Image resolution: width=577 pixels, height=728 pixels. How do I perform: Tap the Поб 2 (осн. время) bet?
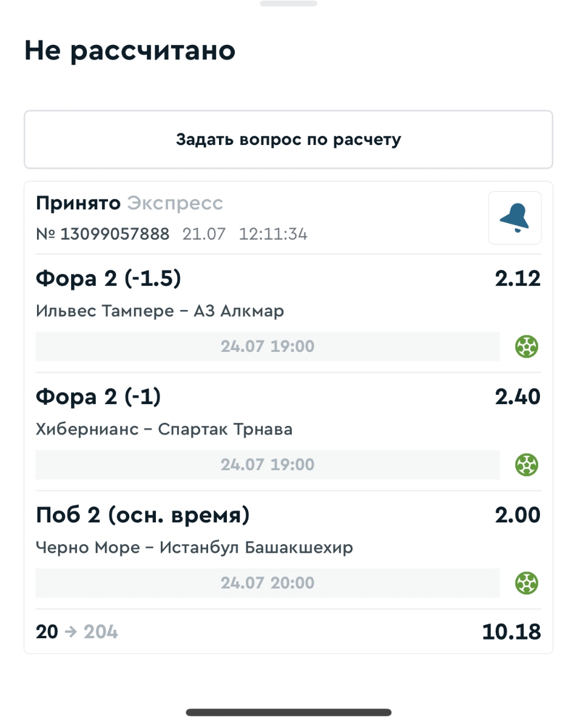[143, 515]
